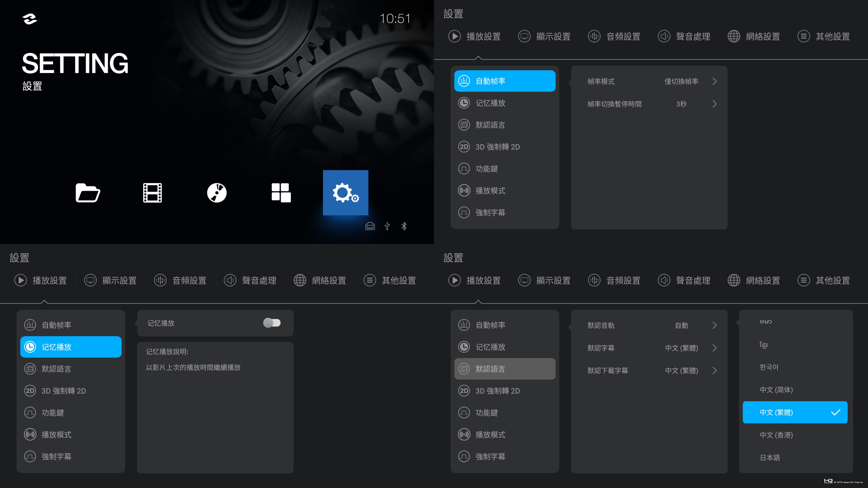
Task: Click the network port status icon
Action: point(370,226)
